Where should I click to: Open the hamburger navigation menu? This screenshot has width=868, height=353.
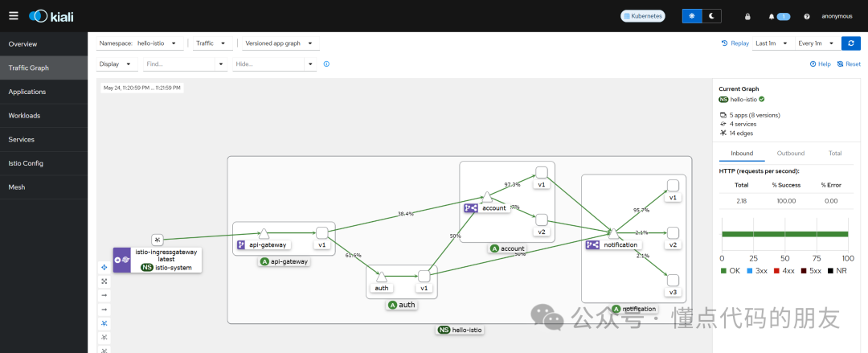tap(14, 16)
